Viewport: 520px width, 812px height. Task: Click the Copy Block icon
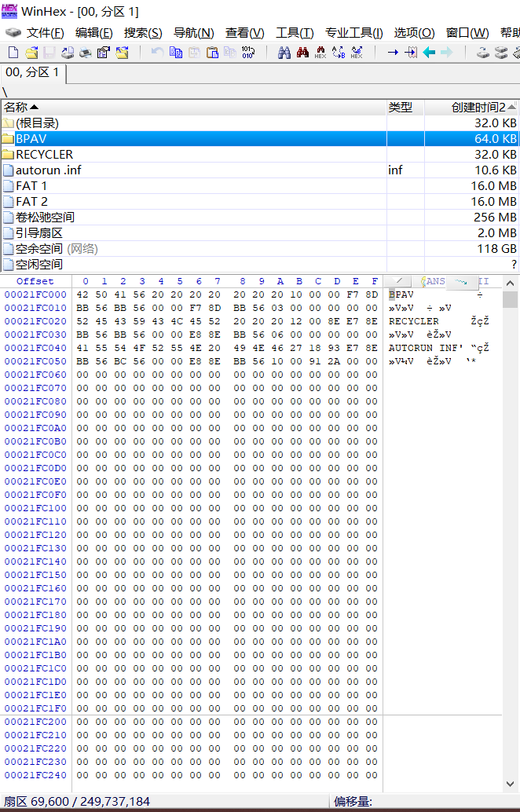pos(176,53)
